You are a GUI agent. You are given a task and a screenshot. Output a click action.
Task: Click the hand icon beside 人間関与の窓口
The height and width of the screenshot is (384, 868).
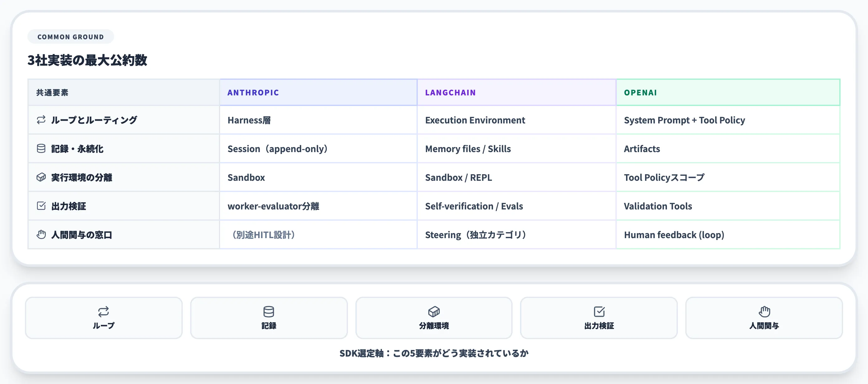pos(41,234)
